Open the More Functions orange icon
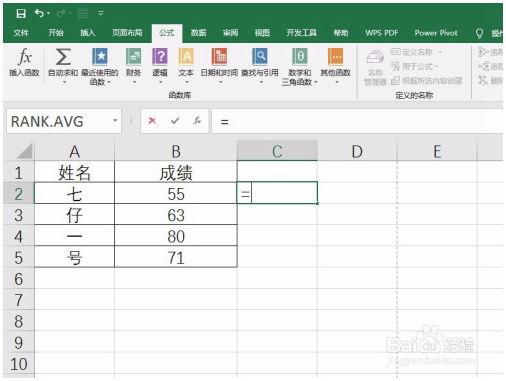 pos(335,56)
